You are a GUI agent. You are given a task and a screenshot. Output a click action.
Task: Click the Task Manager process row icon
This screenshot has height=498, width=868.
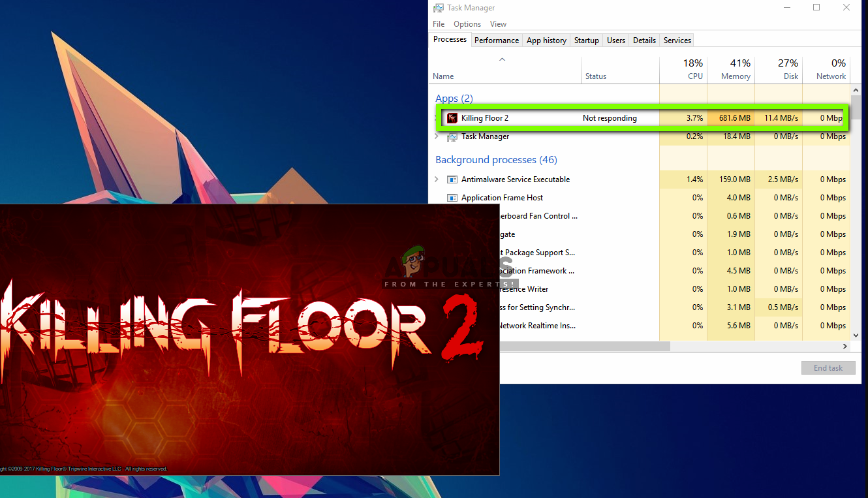[x=452, y=136]
